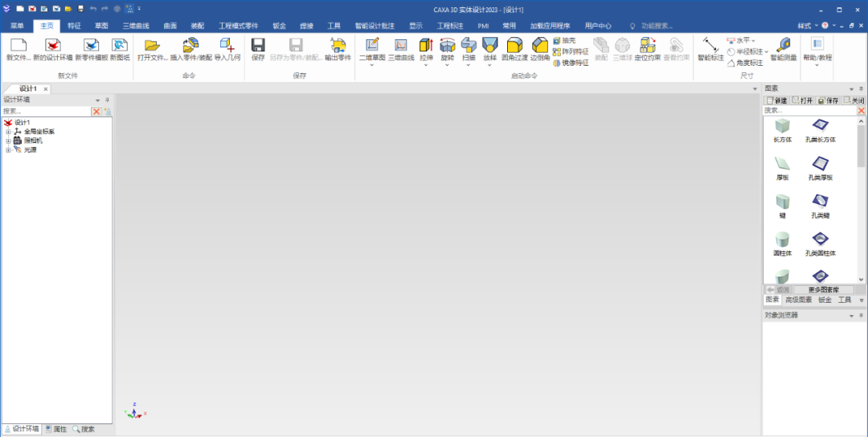The image size is (868, 437).
Task: Click the 更多图素库 button
Action: [x=823, y=289]
